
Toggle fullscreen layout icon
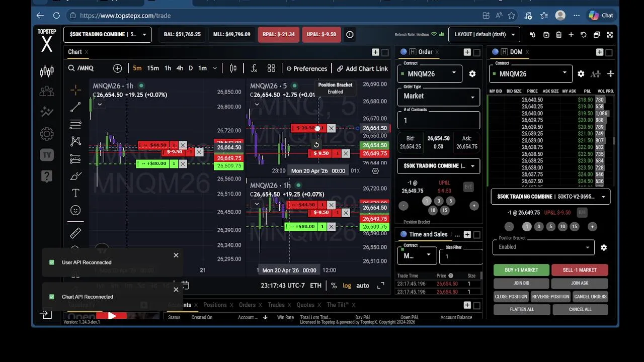point(610,35)
